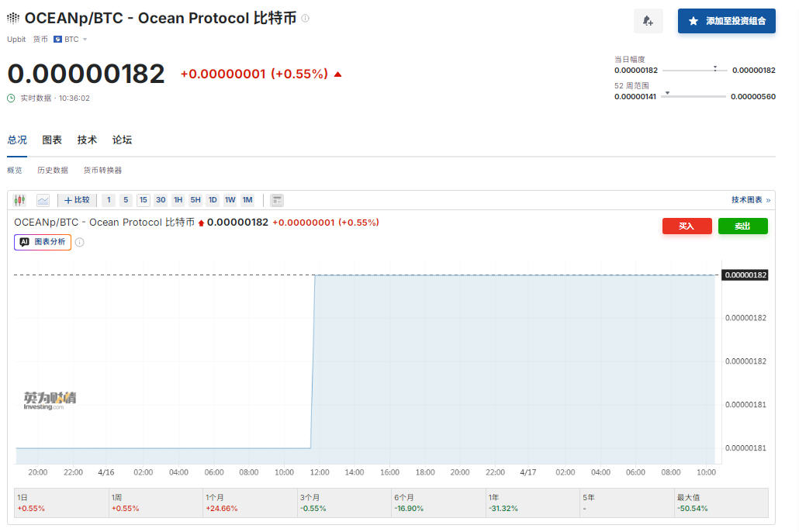The image size is (799, 532).
Task: Click the chart news/table icon
Action: tap(277, 200)
